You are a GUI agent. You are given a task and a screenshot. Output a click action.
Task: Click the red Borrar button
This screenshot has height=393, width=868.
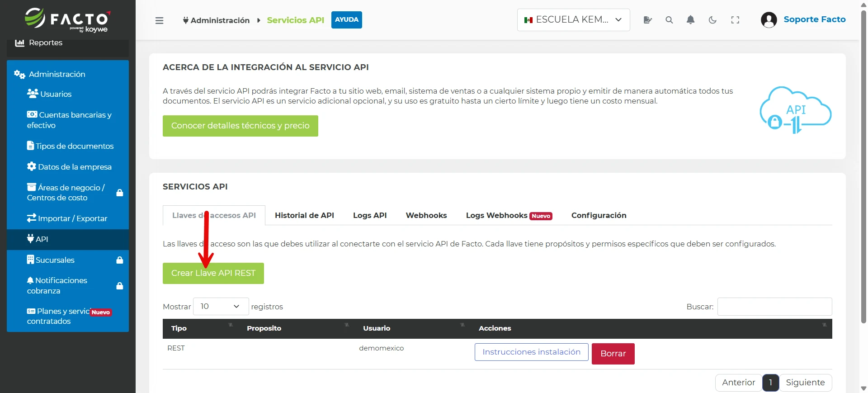613,354
